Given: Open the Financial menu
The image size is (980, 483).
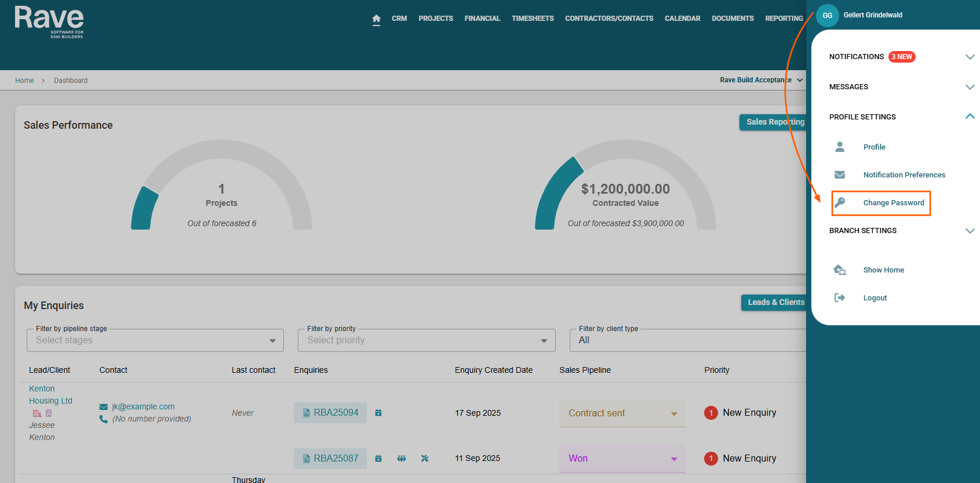Looking at the screenshot, I should point(482,19).
